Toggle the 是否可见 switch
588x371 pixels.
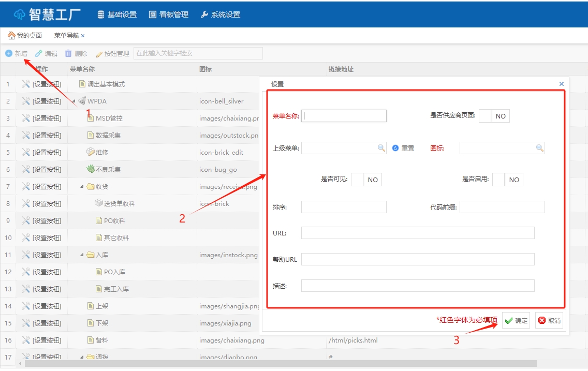tap(366, 180)
